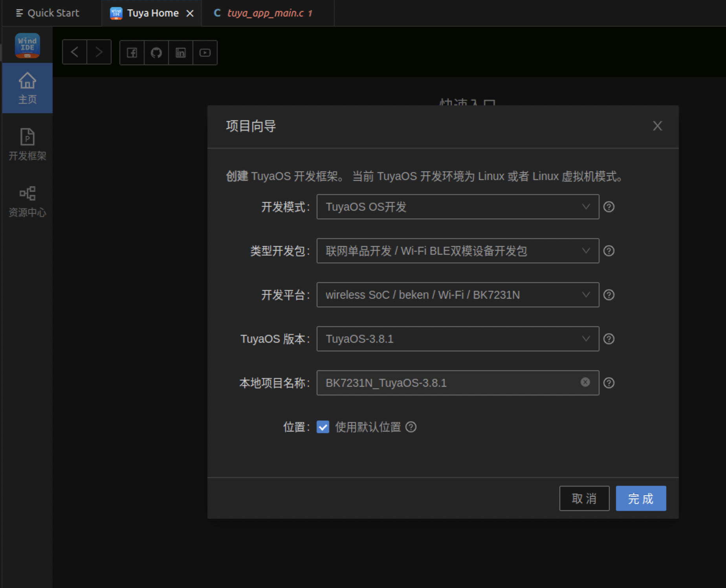Viewport: 726px width, 588px height.
Task: Show help for 使用默认位置 option
Action: point(411,427)
